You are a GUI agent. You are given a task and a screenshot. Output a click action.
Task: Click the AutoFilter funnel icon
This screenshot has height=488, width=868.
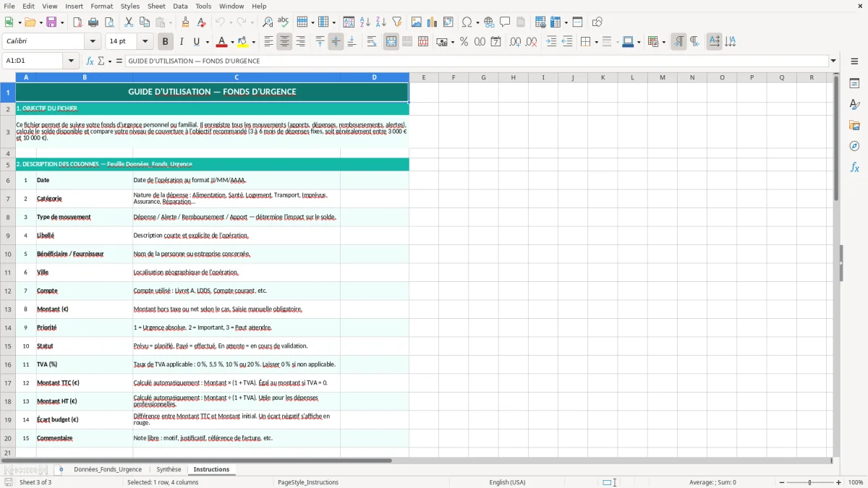point(397,22)
